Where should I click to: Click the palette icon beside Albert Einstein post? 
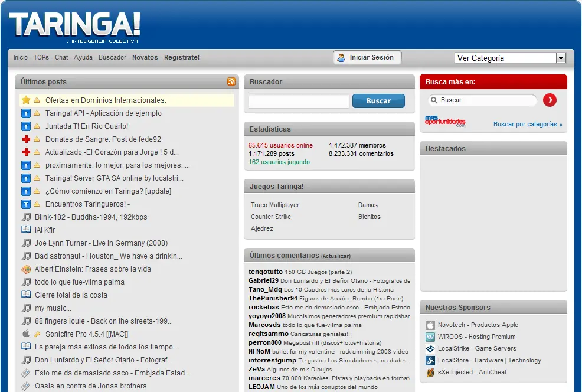point(26,269)
